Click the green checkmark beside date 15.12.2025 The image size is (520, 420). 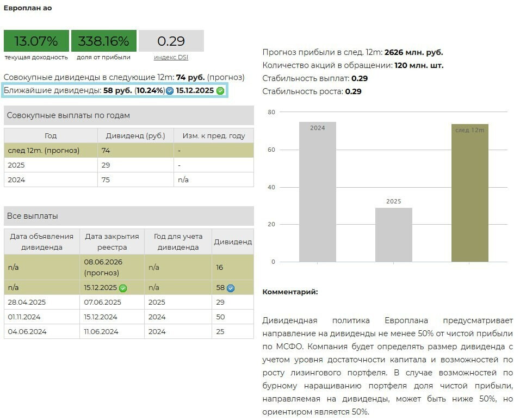[220, 90]
